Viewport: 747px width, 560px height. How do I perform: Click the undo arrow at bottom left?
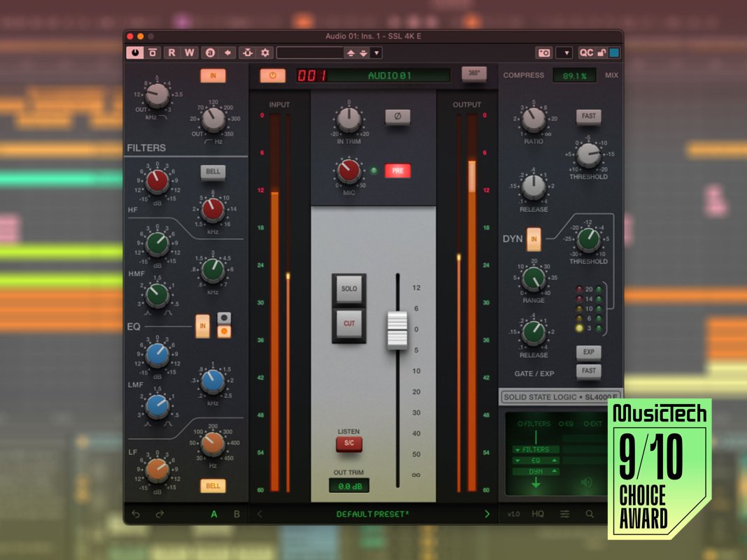click(136, 513)
